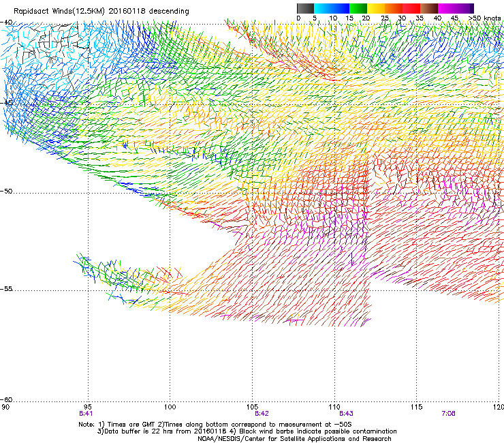Click the -60 latitude axis label

point(6,400)
